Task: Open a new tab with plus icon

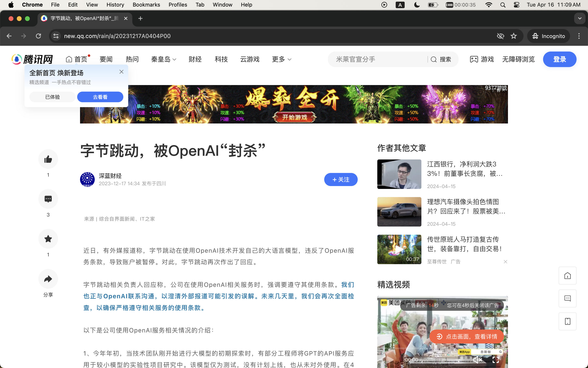Action: (x=140, y=18)
